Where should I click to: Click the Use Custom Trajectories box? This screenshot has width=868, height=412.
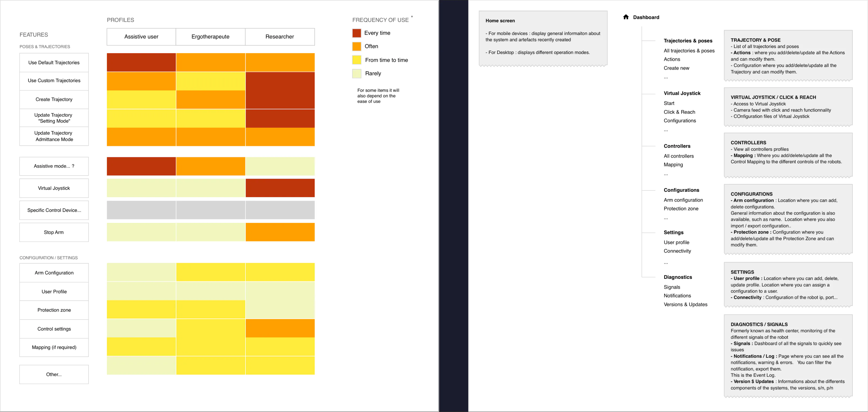pos(54,81)
